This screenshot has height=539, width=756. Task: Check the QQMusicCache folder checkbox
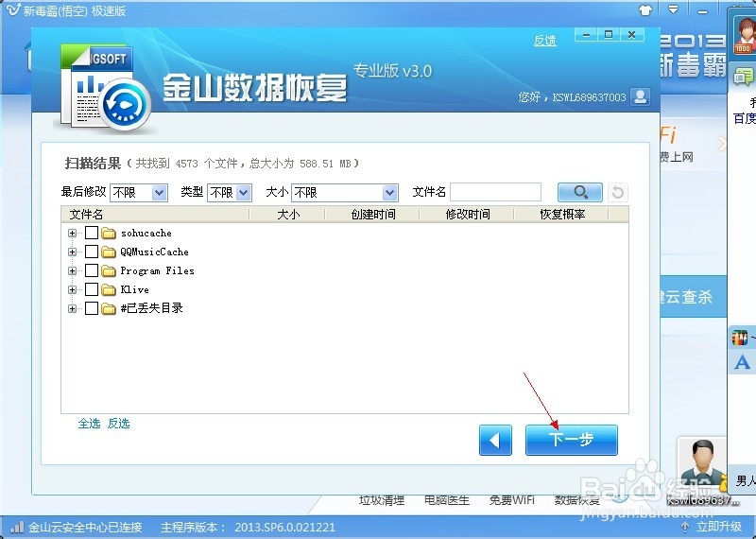(92, 252)
